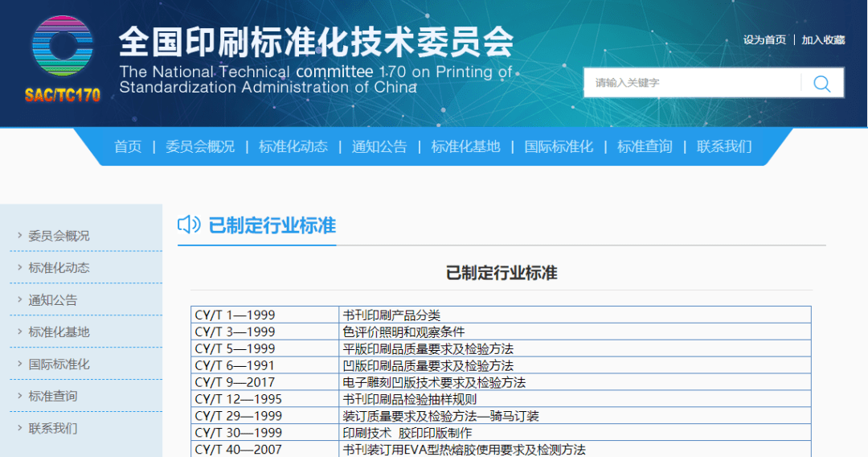
Task: Click table cell 平版印刷品质量要求及检验方法
Action: pyautogui.click(x=575, y=348)
